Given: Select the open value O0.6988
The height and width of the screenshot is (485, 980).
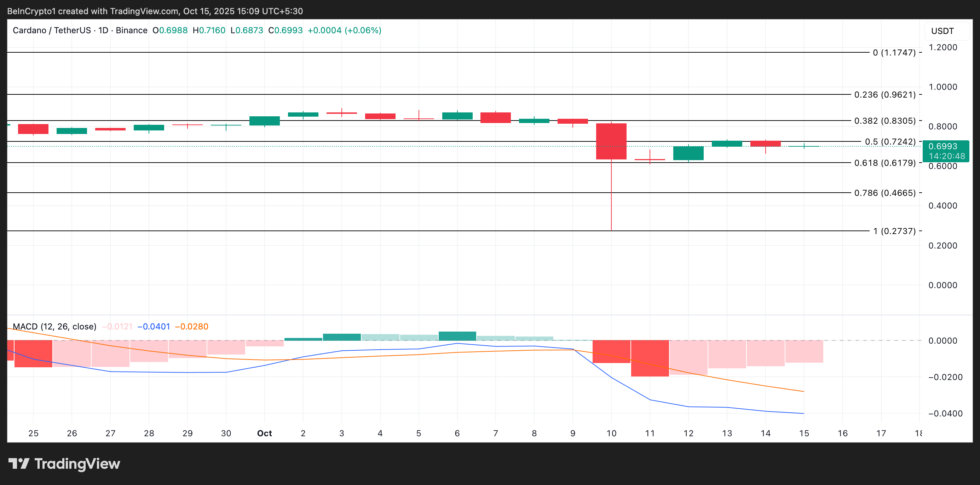Looking at the screenshot, I should 170,30.
